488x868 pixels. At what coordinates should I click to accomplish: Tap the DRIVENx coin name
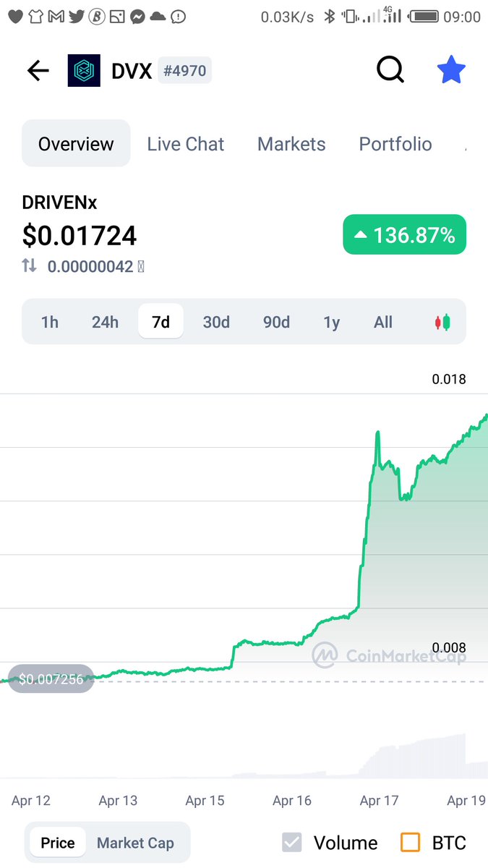coord(59,203)
